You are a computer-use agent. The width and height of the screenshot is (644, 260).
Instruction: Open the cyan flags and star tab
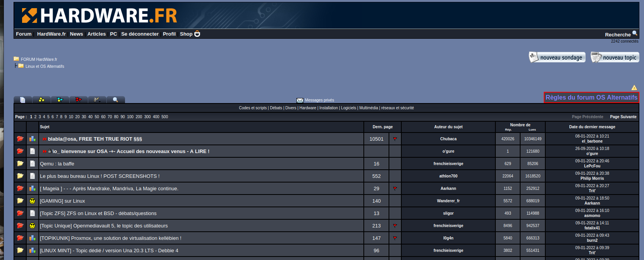coord(60,100)
